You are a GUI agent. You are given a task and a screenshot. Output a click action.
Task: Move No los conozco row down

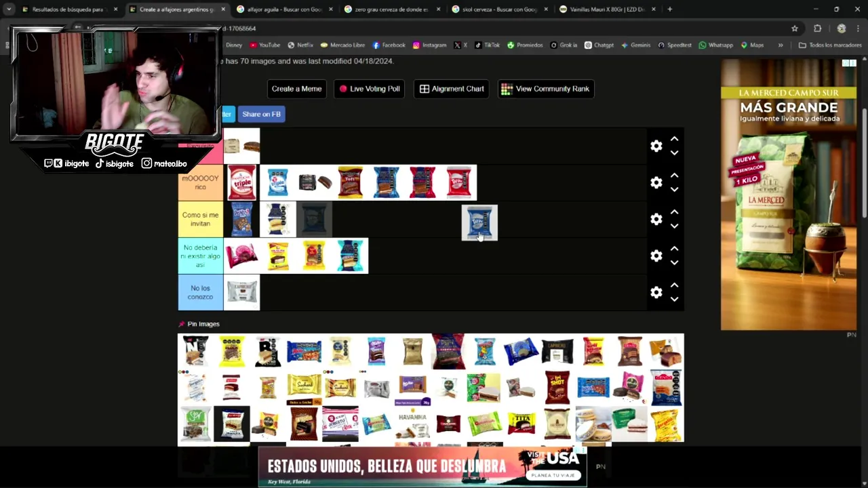(x=674, y=300)
